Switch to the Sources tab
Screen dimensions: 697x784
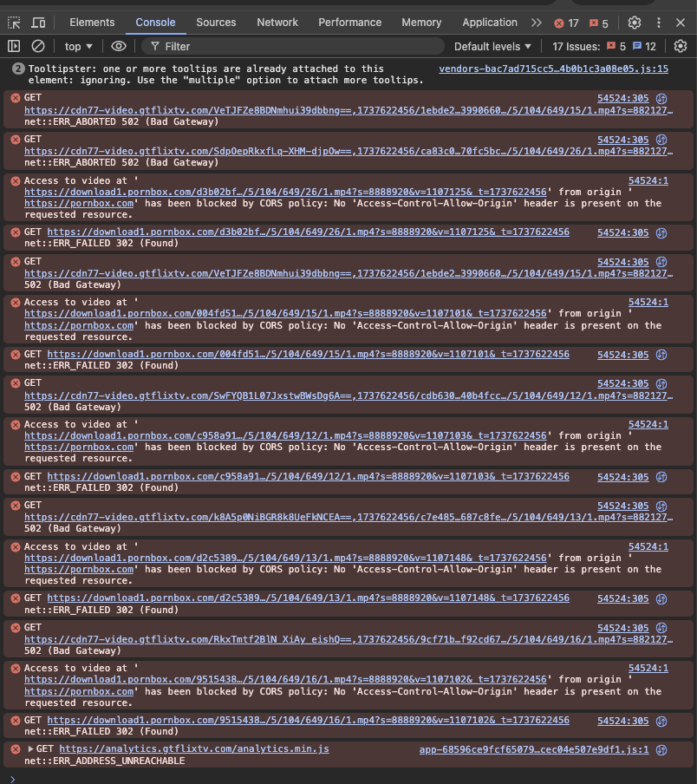(216, 23)
